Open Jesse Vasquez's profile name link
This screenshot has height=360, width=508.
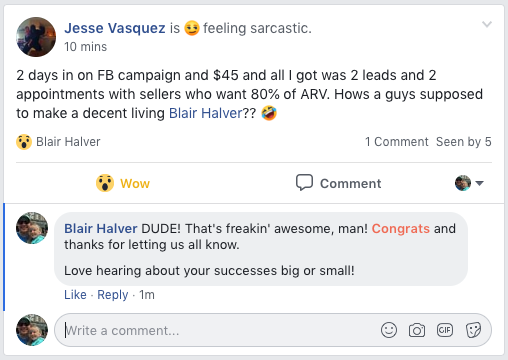click(115, 28)
